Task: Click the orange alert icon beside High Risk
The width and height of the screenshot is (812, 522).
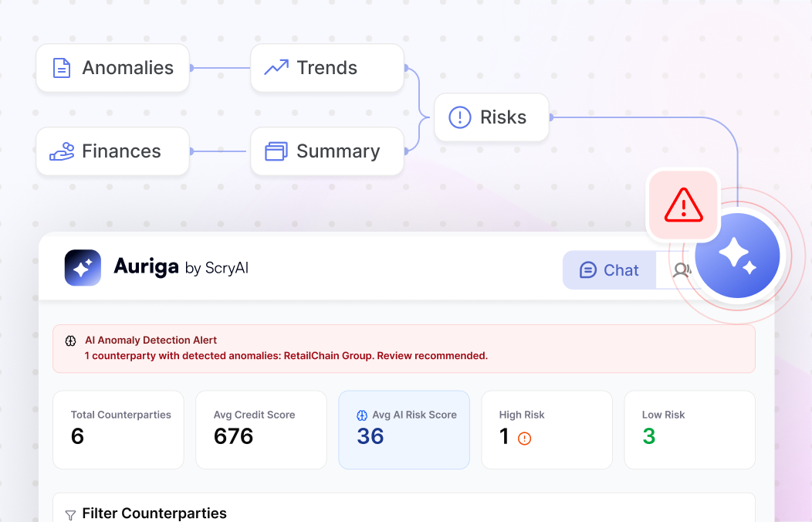Action: click(x=525, y=439)
